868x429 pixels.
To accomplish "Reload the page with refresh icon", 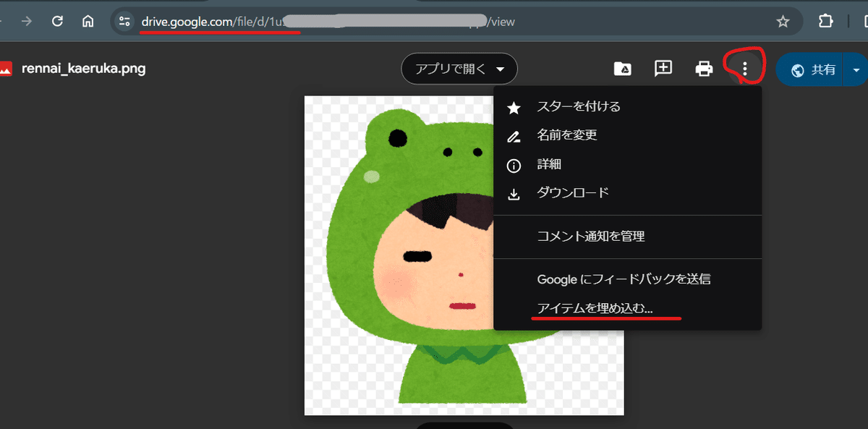I will click(57, 22).
